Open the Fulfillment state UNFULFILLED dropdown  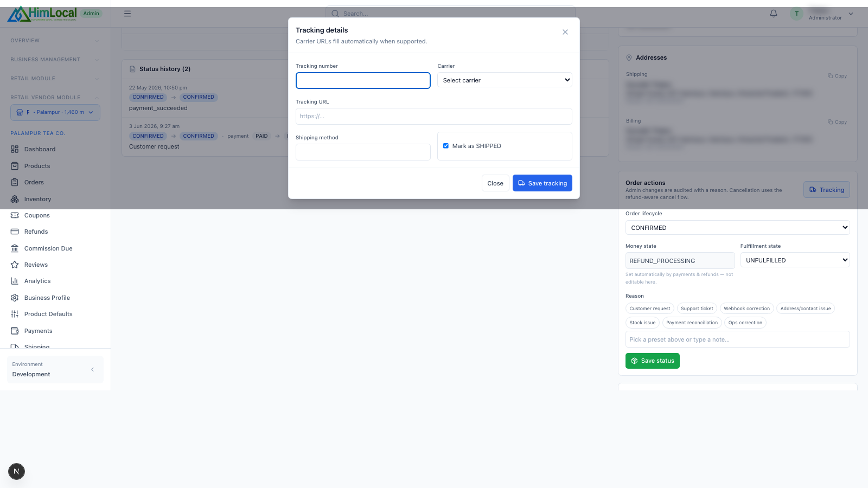(795, 260)
